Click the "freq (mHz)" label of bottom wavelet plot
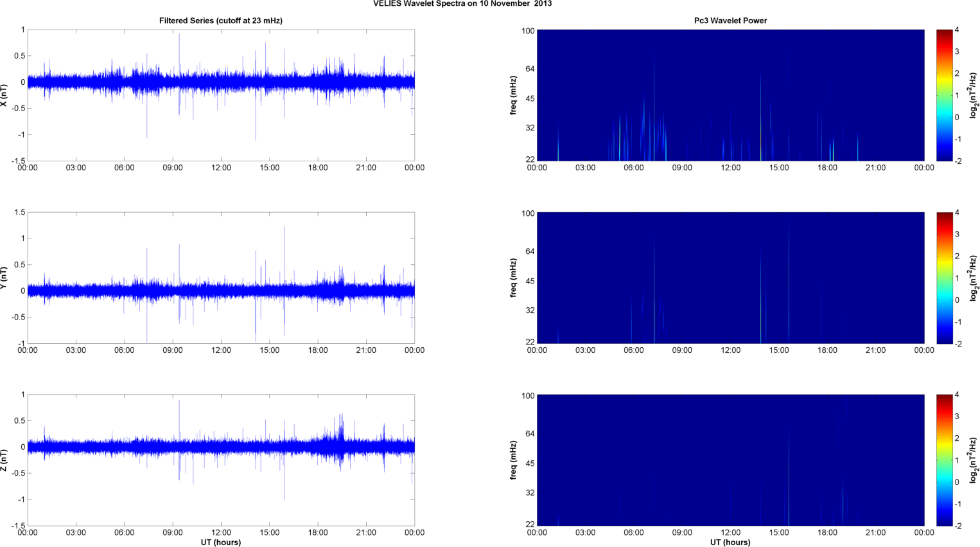Viewport: 980px width, 547px height. [x=514, y=460]
